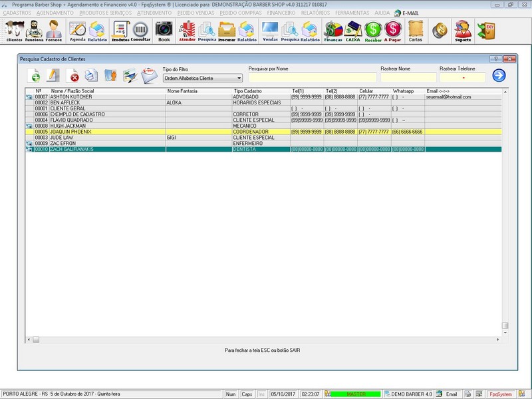Viewport: 532px width, 399px height.
Task: Open the FINANCEIRO menu
Action: pyautogui.click(x=281, y=13)
